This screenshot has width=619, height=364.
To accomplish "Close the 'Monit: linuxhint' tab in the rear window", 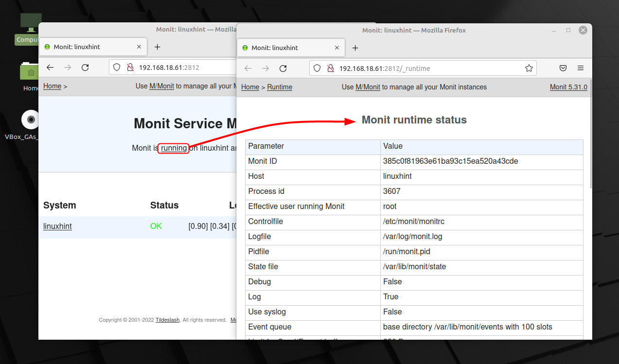I will tap(139, 47).
